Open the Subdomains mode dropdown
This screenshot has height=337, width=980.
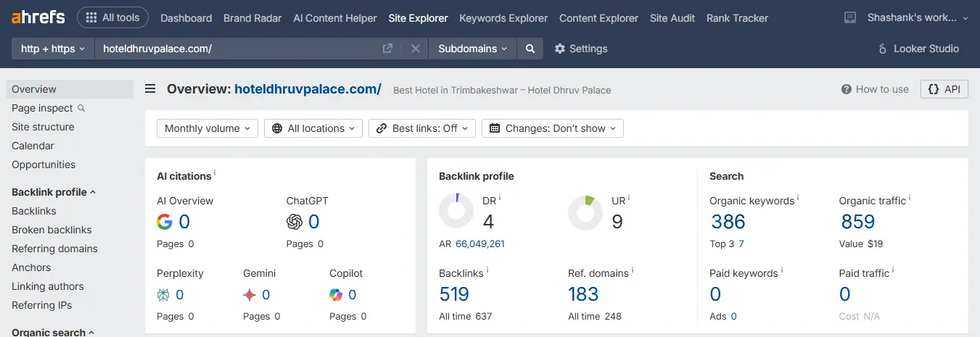pos(473,49)
